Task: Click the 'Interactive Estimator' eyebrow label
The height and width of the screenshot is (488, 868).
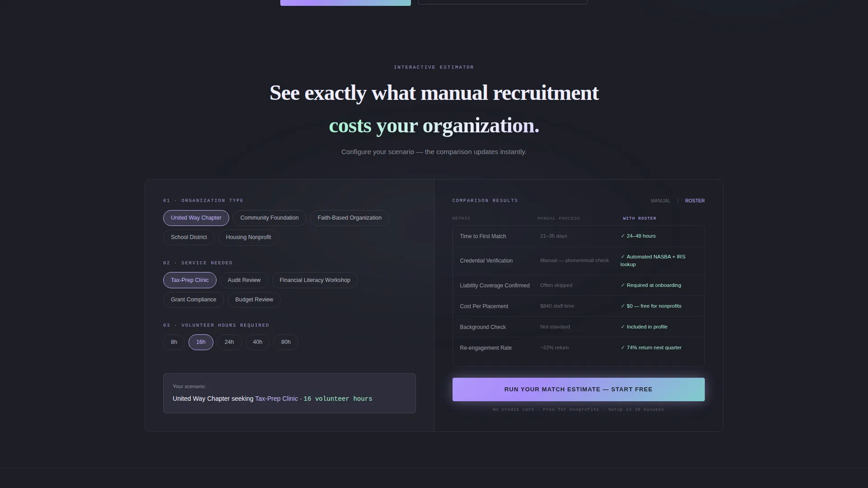Action: tap(434, 67)
